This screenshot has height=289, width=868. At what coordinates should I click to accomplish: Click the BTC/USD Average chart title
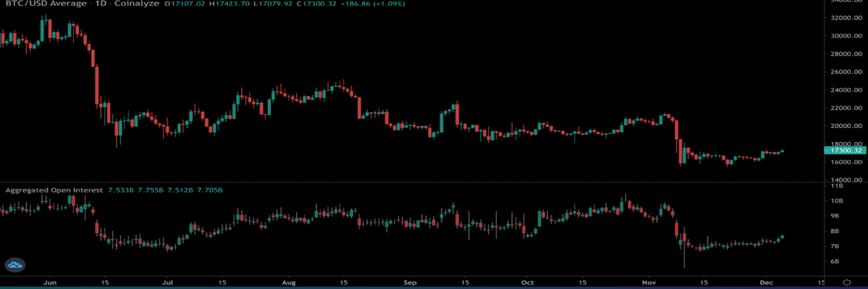pyautogui.click(x=46, y=4)
